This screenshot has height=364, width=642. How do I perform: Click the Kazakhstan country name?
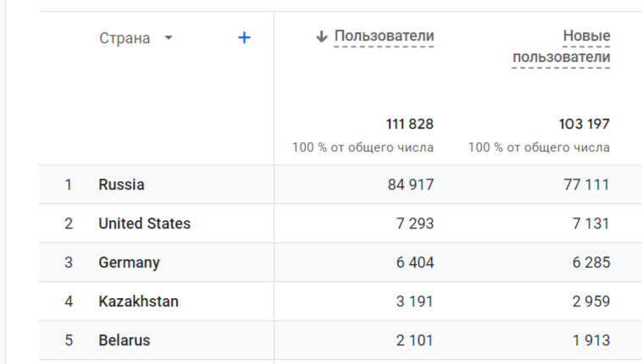click(138, 301)
